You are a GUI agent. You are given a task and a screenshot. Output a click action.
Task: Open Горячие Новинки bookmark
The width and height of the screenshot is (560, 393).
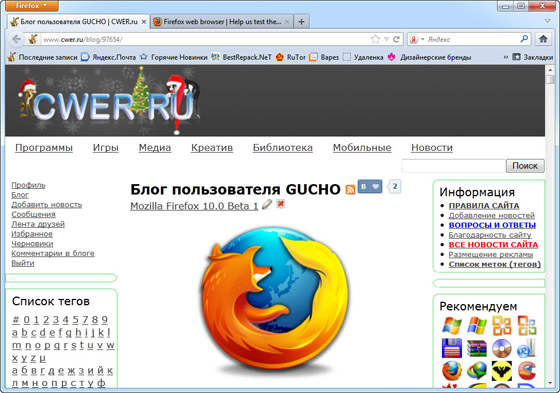174,57
